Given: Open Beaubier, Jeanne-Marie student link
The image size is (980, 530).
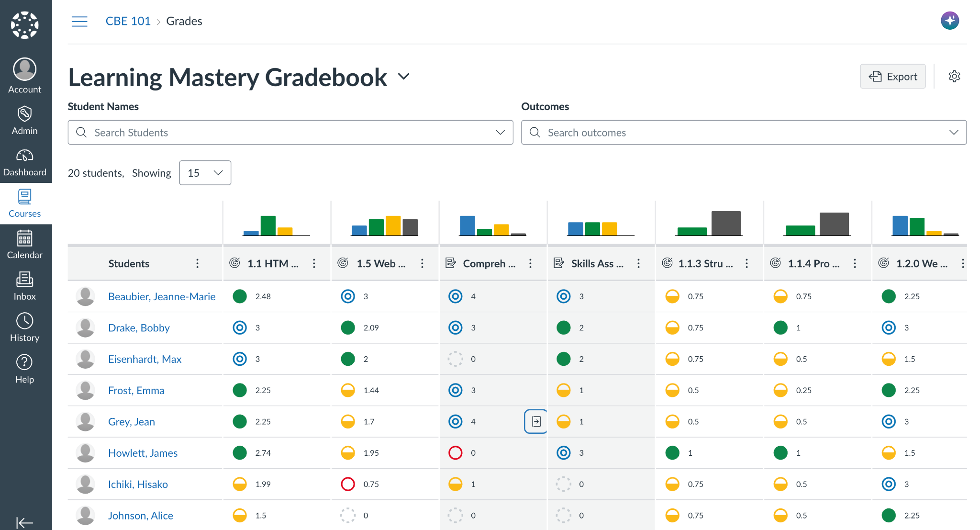Looking at the screenshot, I should click(x=162, y=296).
